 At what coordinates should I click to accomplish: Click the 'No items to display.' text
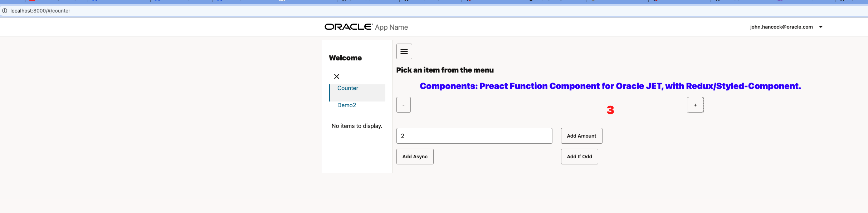[x=357, y=126]
